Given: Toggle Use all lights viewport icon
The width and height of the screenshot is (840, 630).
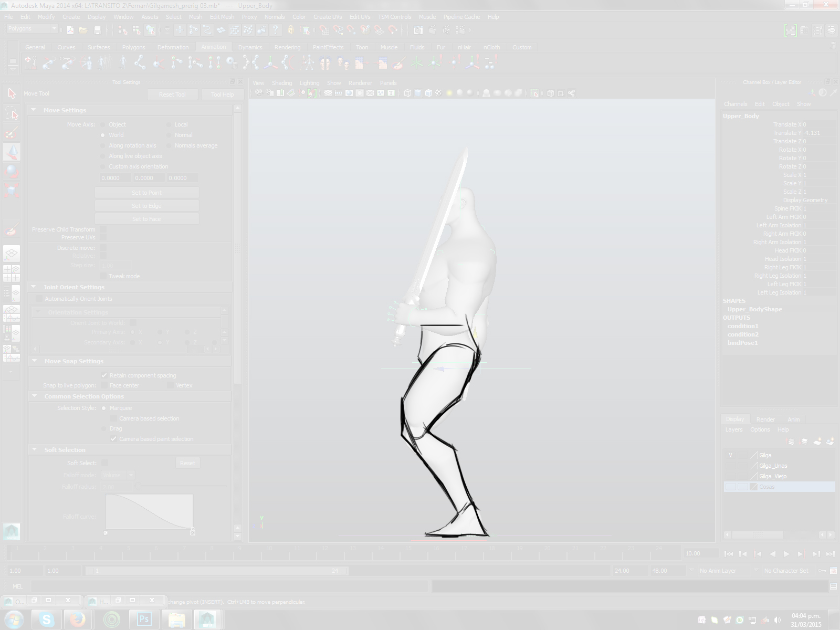Looking at the screenshot, I should click(449, 93).
